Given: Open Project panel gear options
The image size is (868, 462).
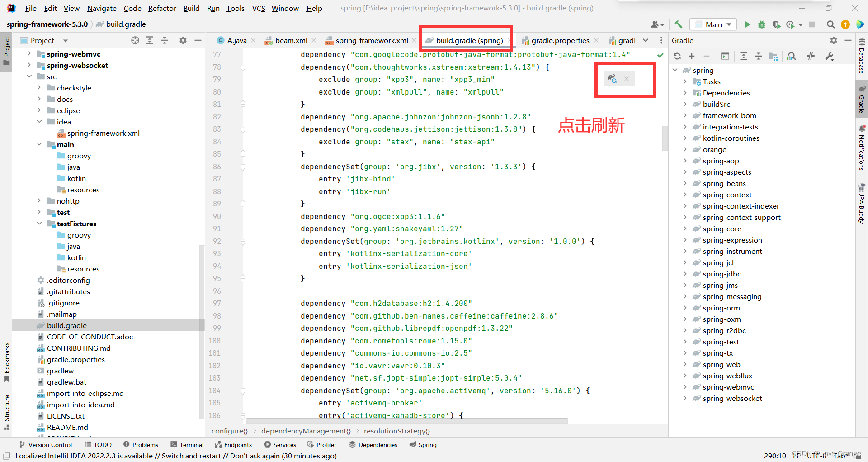Looking at the screenshot, I should pos(183,40).
